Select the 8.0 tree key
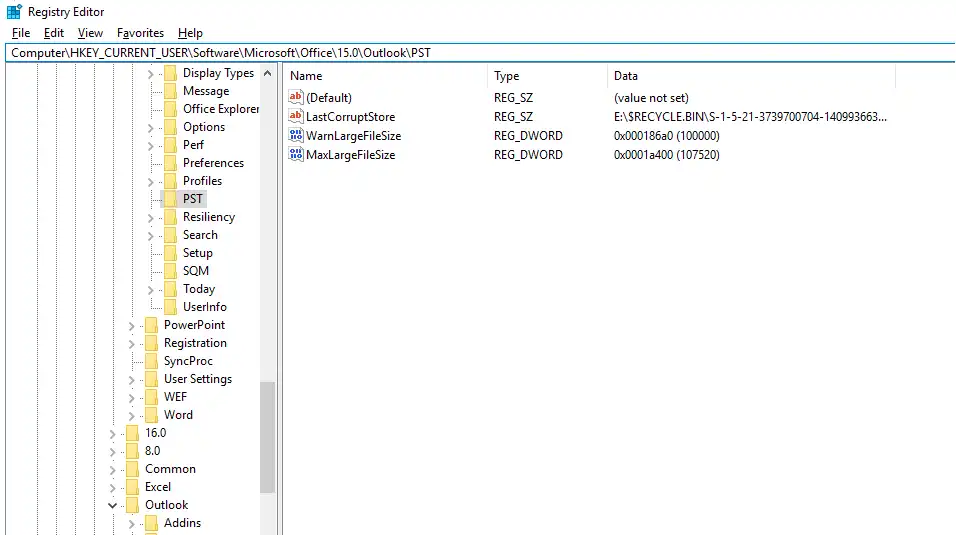The height and width of the screenshot is (535, 956). [152, 451]
